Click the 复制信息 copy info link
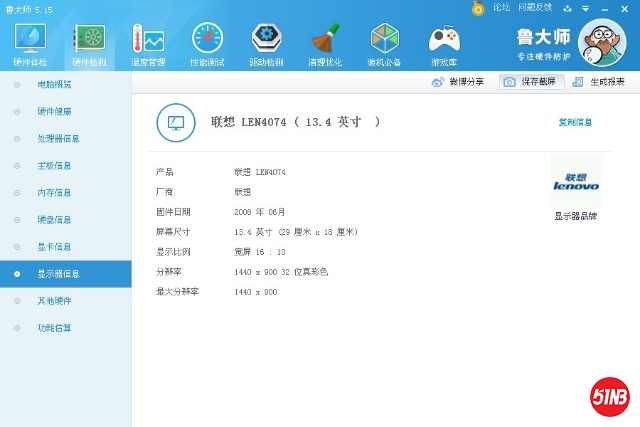The image size is (640, 427). coord(575,122)
